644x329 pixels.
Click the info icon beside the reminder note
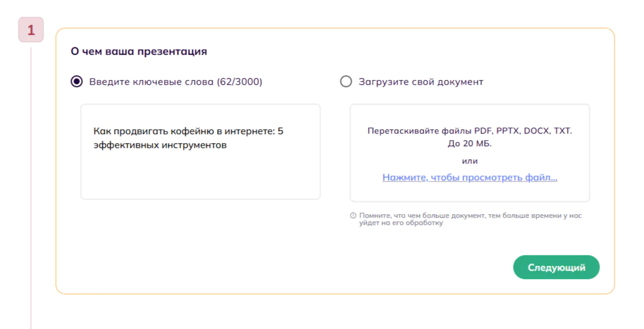tap(353, 215)
